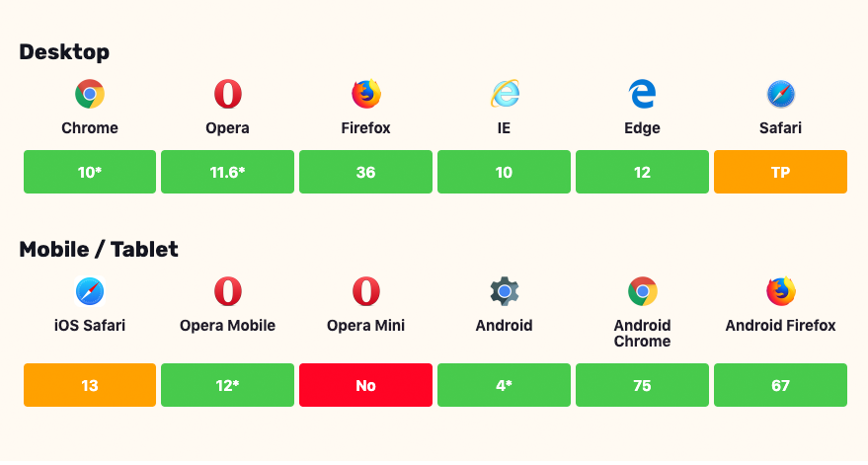The width and height of the screenshot is (868, 465).
Task: Click the green 36 cell under Firefox
Action: [366, 172]
